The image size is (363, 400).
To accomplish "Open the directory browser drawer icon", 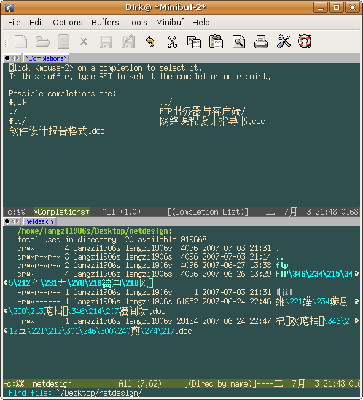I will coord(63,42).
